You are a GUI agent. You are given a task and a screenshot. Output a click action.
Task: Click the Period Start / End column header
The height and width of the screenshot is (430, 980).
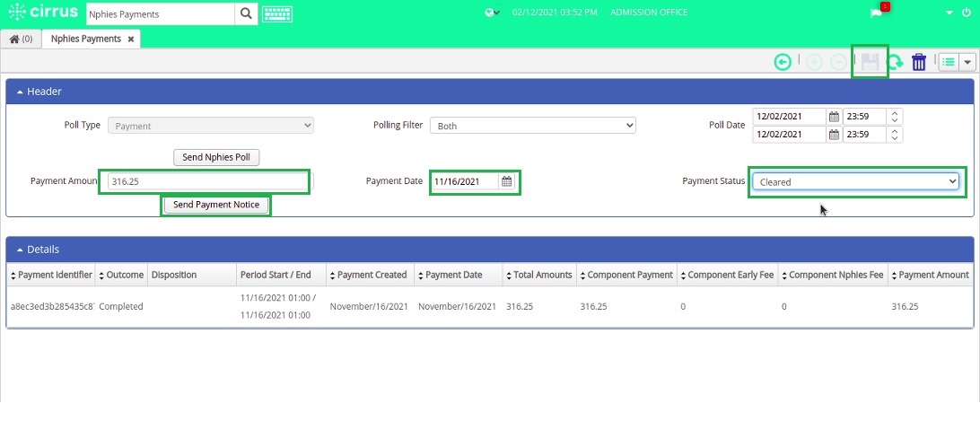coord(281,275)
